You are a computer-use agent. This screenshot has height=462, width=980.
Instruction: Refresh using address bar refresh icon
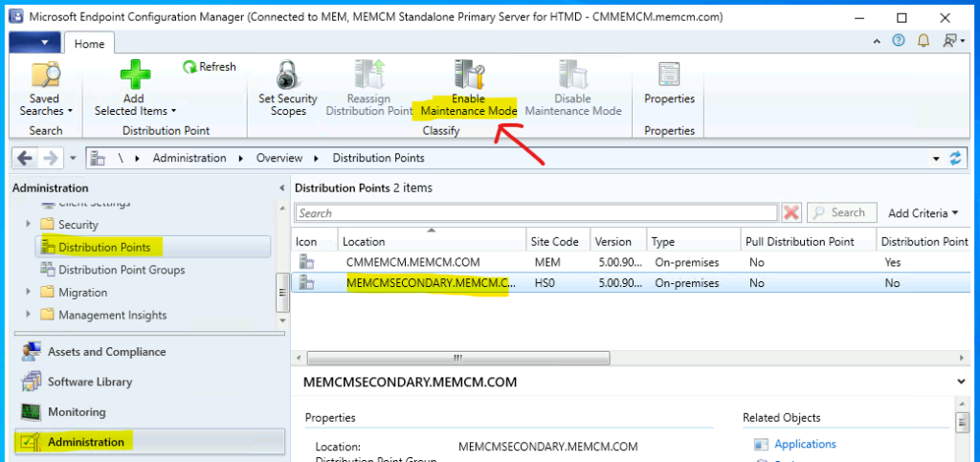tap(956, 159)
